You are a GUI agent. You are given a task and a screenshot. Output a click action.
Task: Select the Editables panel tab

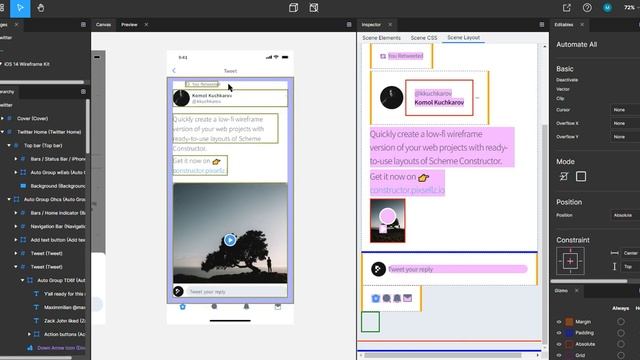[564, 24]
